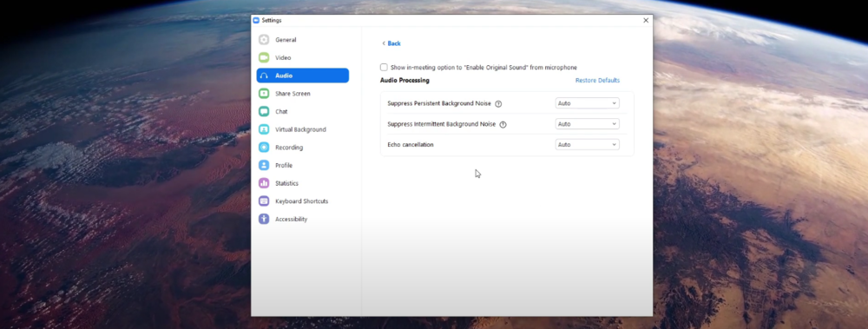Click the Chat bubble icon
This screenshot has height=329, width=868.
[264, 111]
